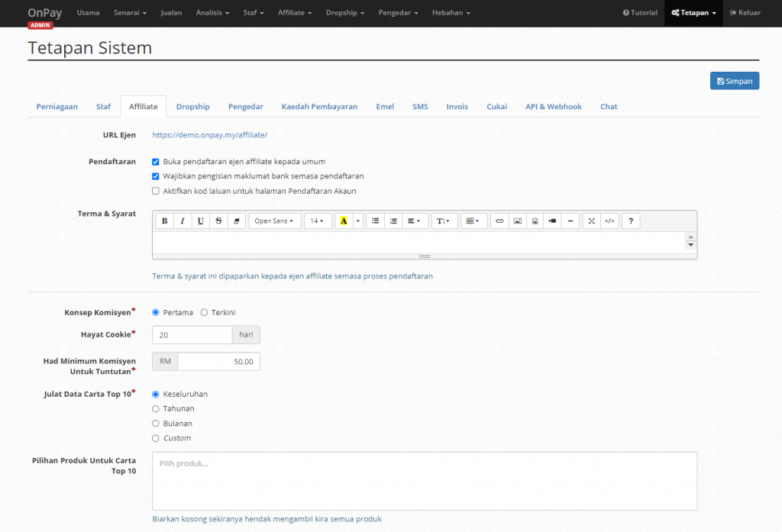Open the Open Sans font family dropdown
Viewport: 782px width, 532px height.
[274, 221]
